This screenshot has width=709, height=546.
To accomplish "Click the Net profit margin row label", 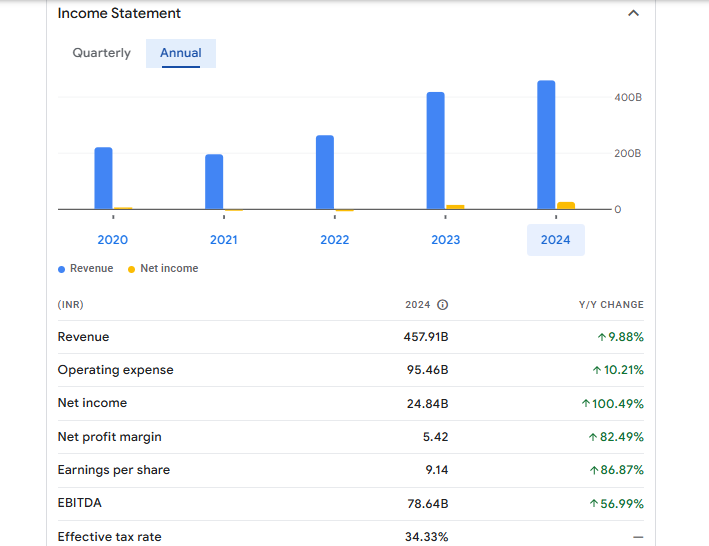I will [x=109, y=437].
